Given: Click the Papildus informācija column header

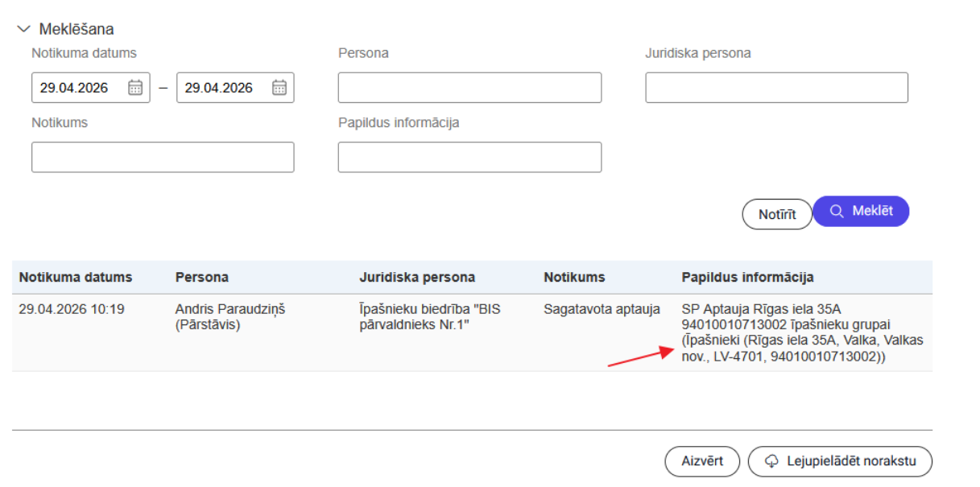Looking at the screenshot, I should point(748,277).
